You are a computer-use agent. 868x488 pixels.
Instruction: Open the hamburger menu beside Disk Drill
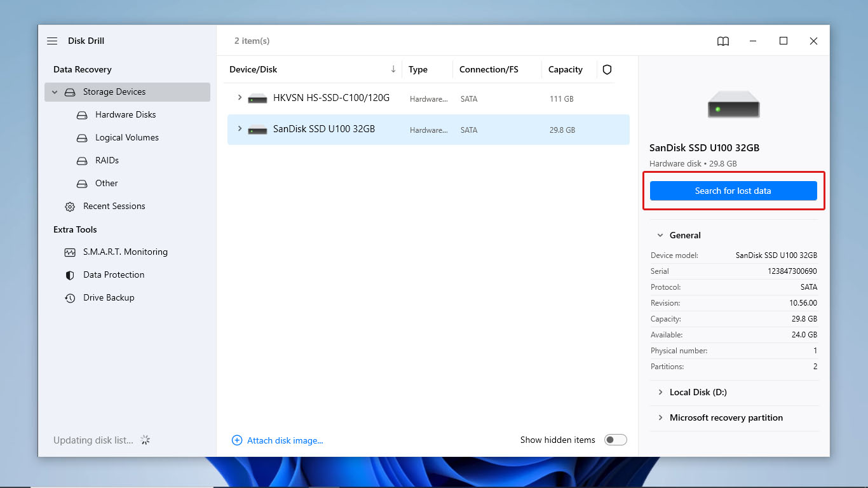52,41
